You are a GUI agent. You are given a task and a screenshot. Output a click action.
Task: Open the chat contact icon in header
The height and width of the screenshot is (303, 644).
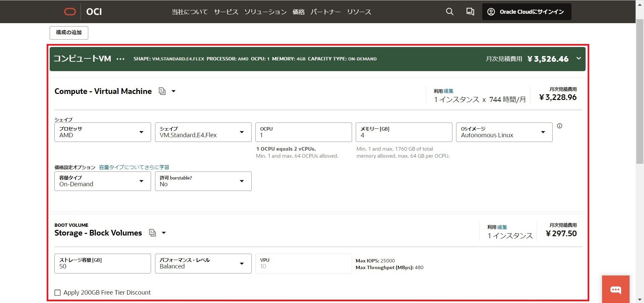(470, 12)
